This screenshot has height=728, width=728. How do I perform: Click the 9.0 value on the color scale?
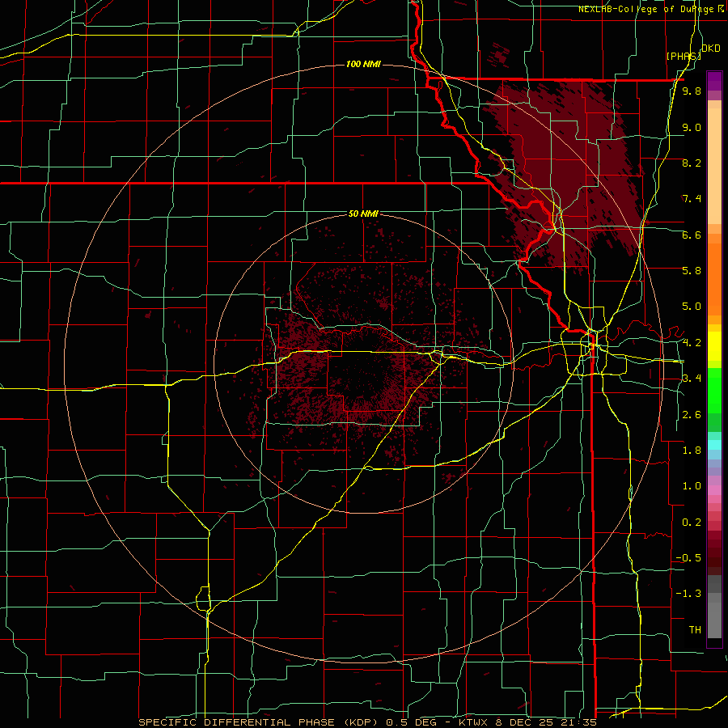pyautogui.click(x=692, y=128)
